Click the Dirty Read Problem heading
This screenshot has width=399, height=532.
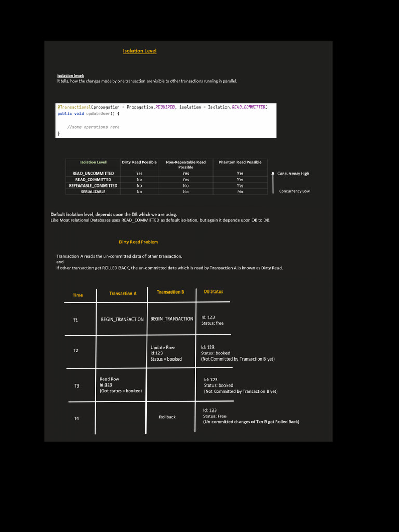click(x=138, y=242)
